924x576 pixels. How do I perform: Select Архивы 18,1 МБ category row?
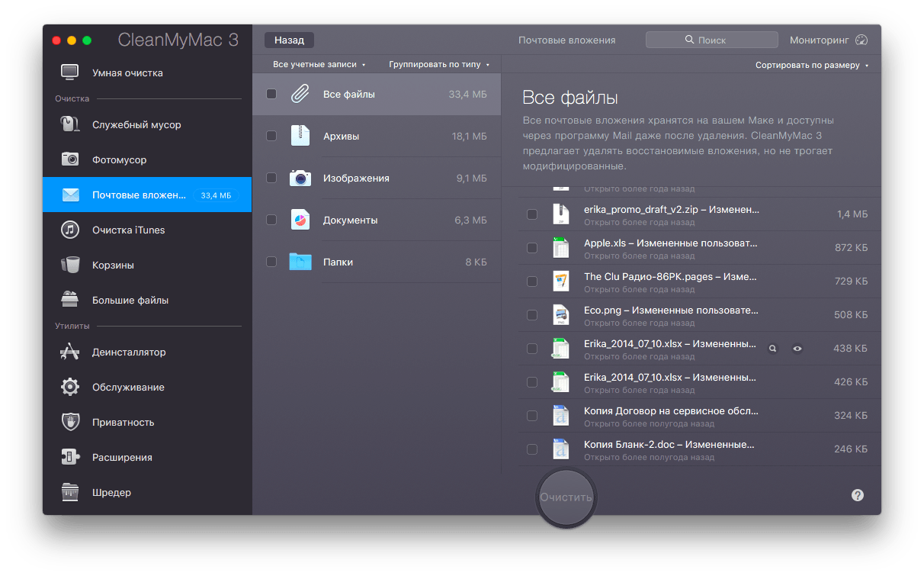(x=377, y=136)
